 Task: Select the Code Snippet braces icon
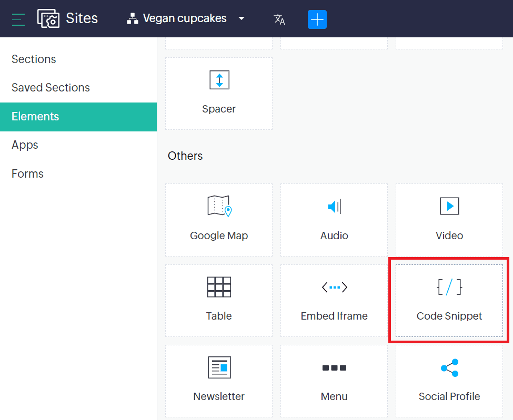click(x=449, y=287)
